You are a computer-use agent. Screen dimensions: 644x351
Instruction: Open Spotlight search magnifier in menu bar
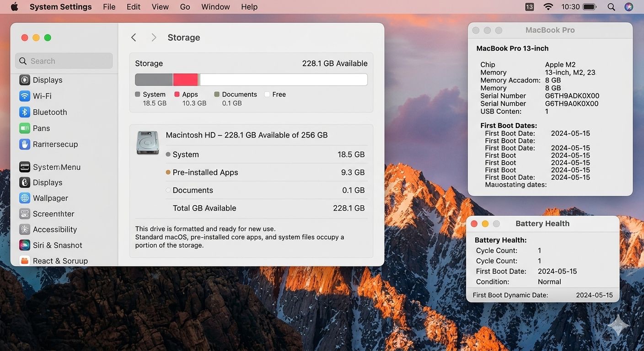click(x=612, y=7)
